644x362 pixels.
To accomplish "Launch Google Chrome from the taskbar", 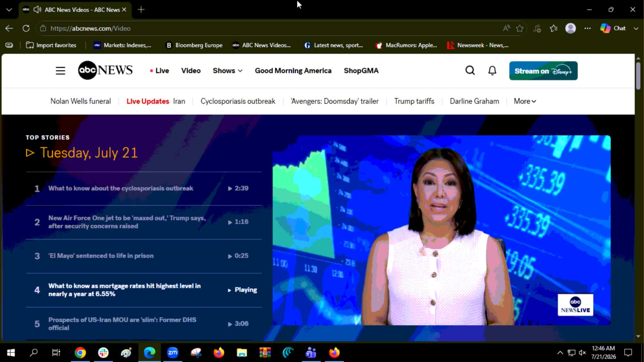I will (x=80, y=353).
